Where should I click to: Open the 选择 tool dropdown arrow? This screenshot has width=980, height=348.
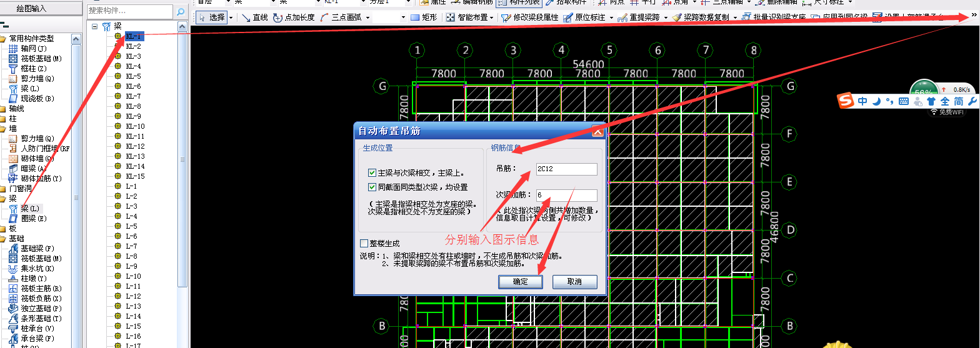(231, 17)
